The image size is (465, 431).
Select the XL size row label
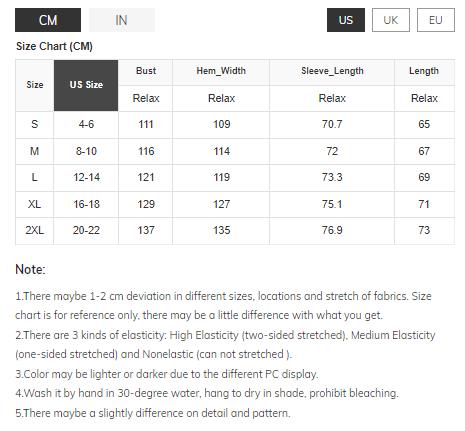tap(35, 204)
